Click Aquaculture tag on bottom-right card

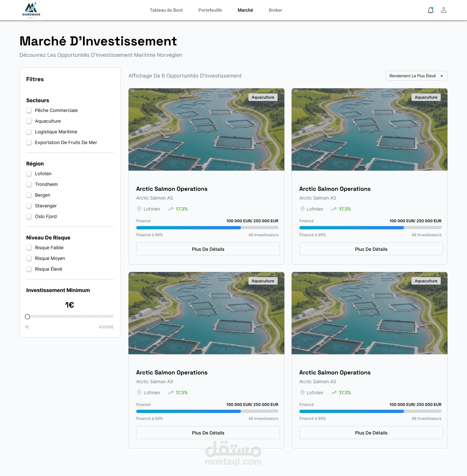(x=426, y=281)
